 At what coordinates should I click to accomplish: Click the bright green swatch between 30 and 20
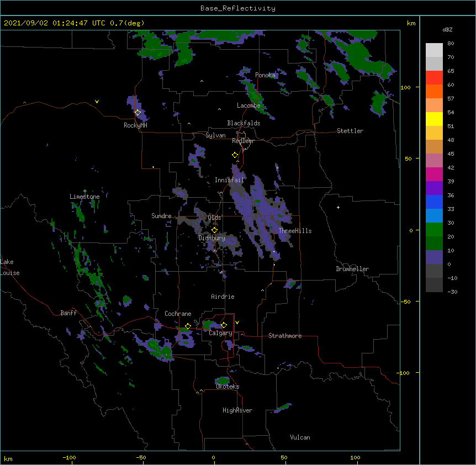(434, 230)
